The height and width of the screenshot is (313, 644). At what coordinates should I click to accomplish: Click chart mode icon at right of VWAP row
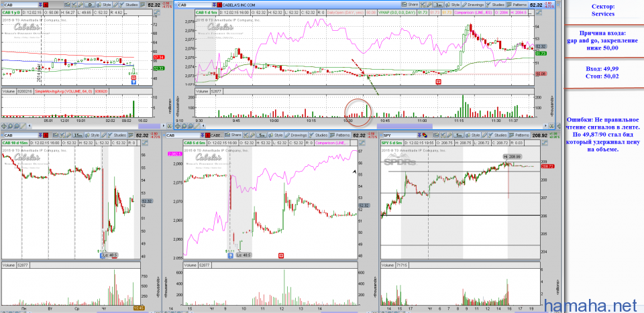538,13
